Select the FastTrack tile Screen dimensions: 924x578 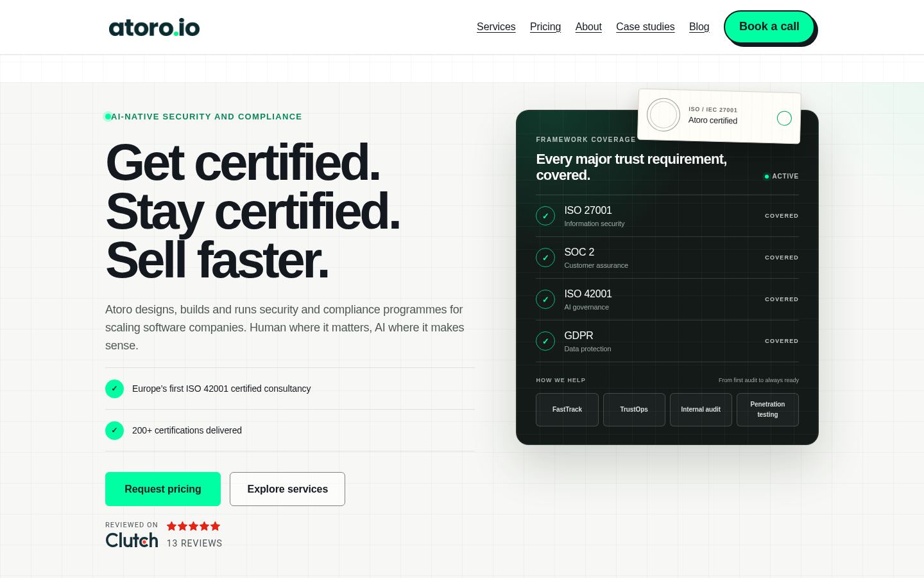(567, 410)
